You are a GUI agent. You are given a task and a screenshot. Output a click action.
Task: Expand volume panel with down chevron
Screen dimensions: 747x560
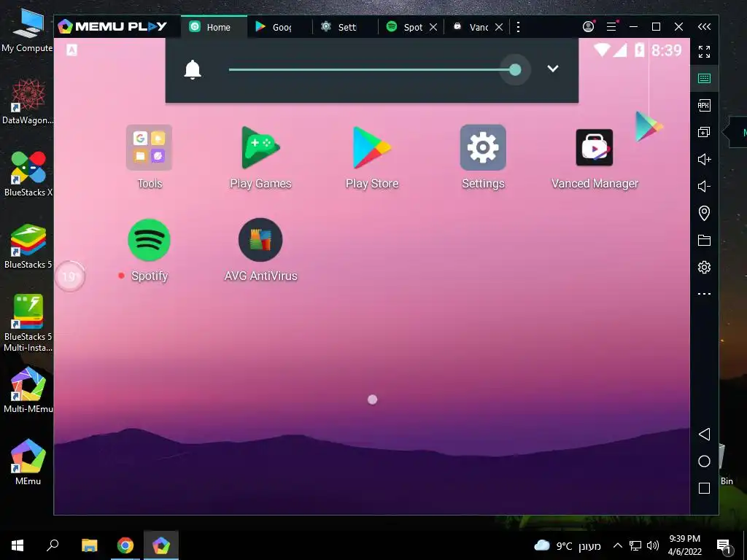click(x=553, y=69)
